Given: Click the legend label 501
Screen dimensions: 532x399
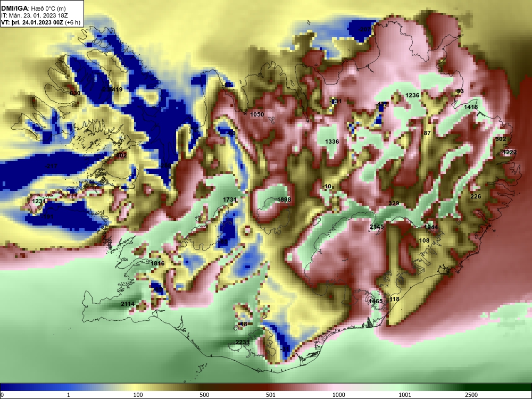Looking at the screenshot, I should click(271, 395).
